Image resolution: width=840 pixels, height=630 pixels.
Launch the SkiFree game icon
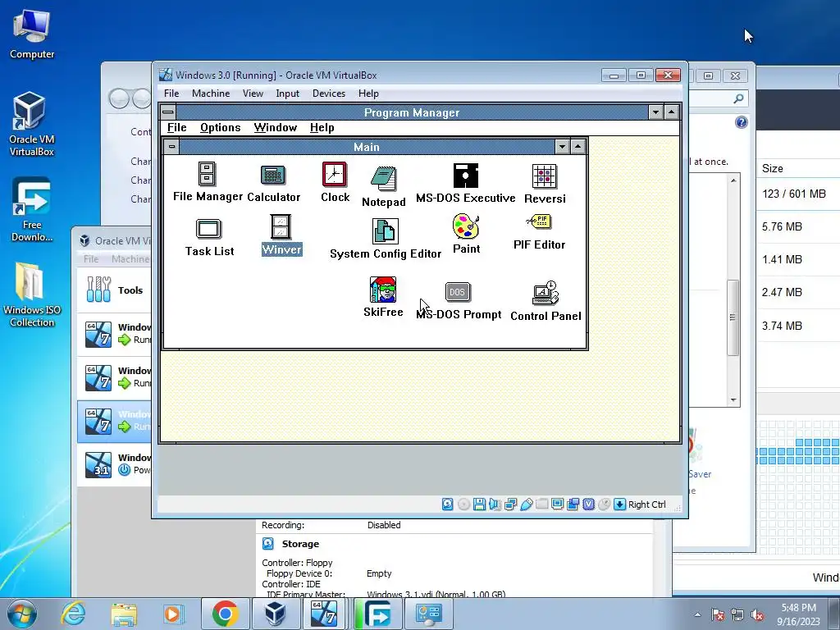(x=383, y=297)
